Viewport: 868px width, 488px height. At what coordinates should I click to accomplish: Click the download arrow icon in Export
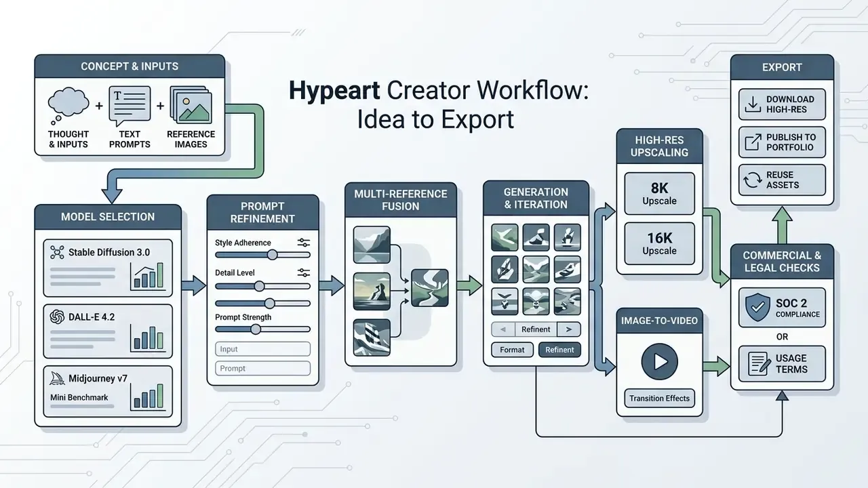click(753, 104)
